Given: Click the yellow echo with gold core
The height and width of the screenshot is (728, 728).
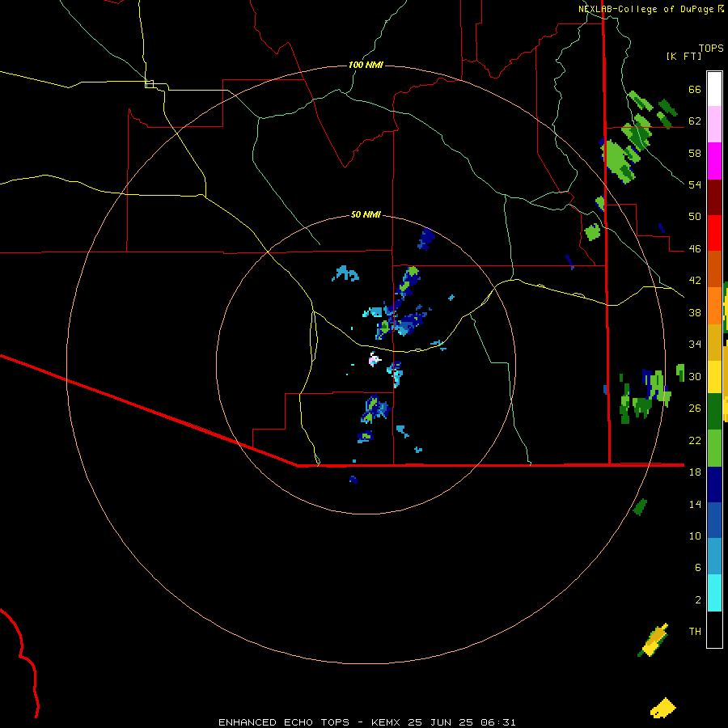Looking at the screenshot, I should (x=654, y=641).
